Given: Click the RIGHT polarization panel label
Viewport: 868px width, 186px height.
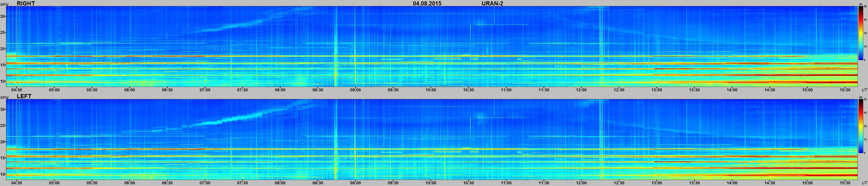Looking at the screenshot, I should point(26,3).
